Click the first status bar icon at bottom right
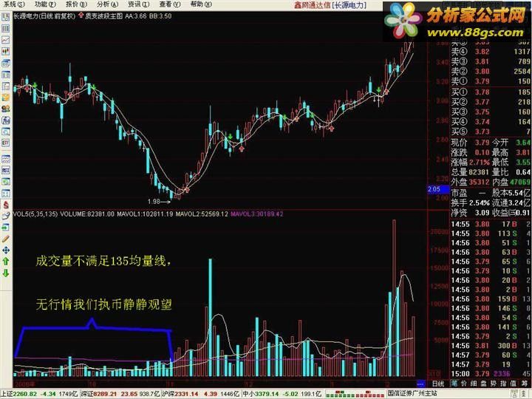Screen dimensions: 532x399 (515, 394)
